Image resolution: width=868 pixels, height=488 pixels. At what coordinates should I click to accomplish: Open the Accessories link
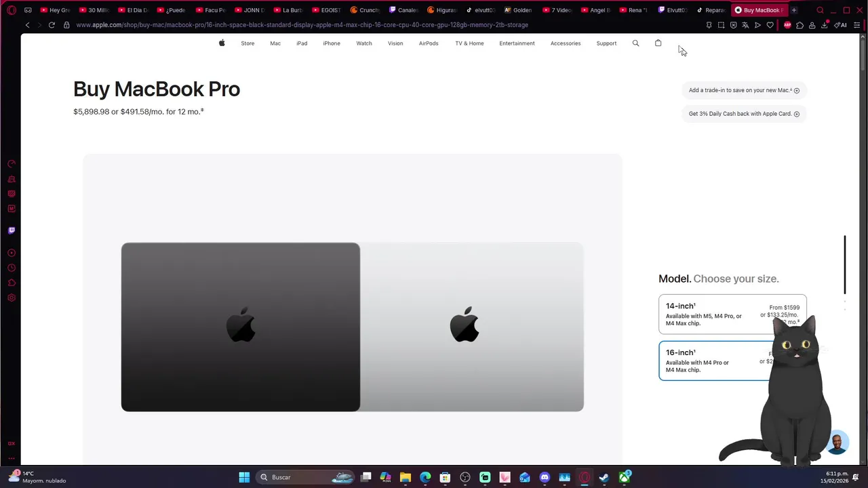point(566,43)
